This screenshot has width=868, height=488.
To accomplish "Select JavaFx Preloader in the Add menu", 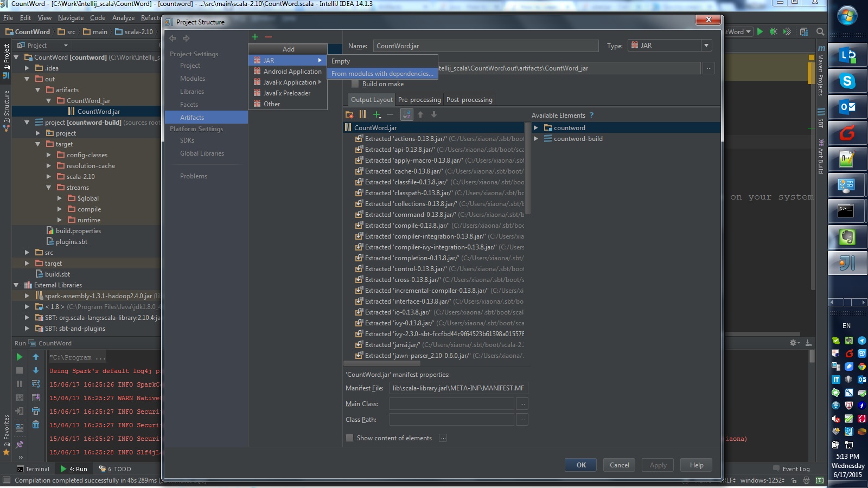I will tap(288, 93).
